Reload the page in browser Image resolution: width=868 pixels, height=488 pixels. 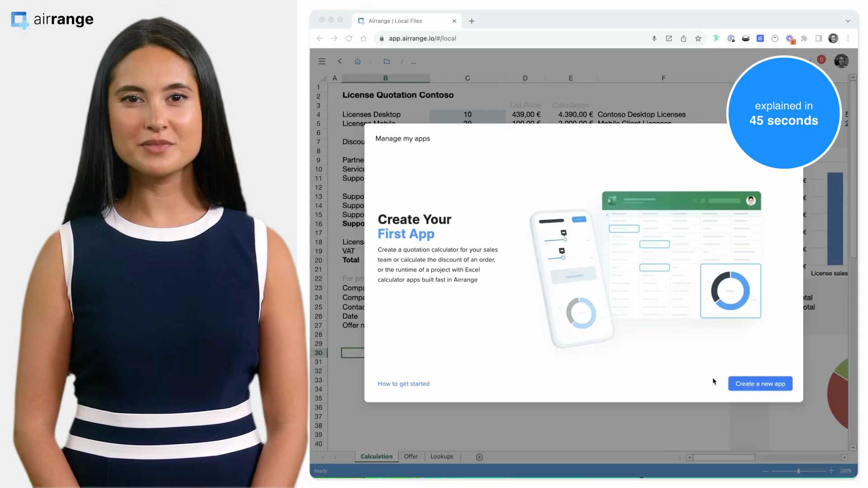point(349,38)
